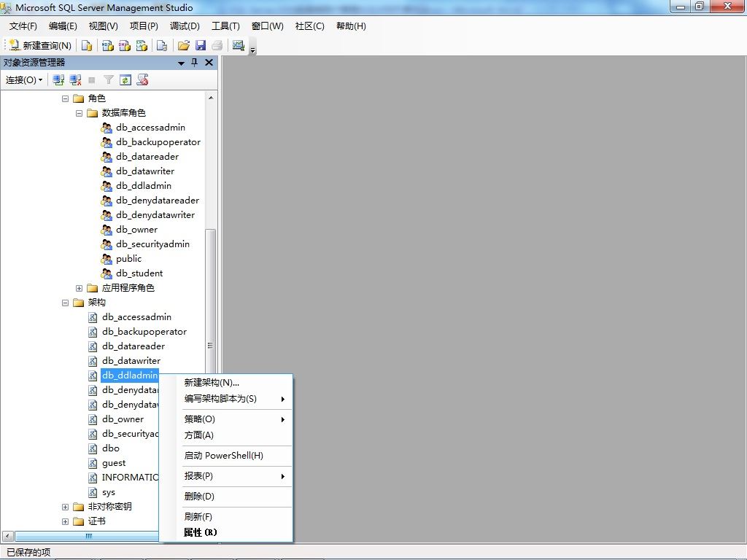The height and width of the screenshot is (560, 747).
Task: Choose 启动 PowerShell(H) in context menu
Action: pos(225,456)
